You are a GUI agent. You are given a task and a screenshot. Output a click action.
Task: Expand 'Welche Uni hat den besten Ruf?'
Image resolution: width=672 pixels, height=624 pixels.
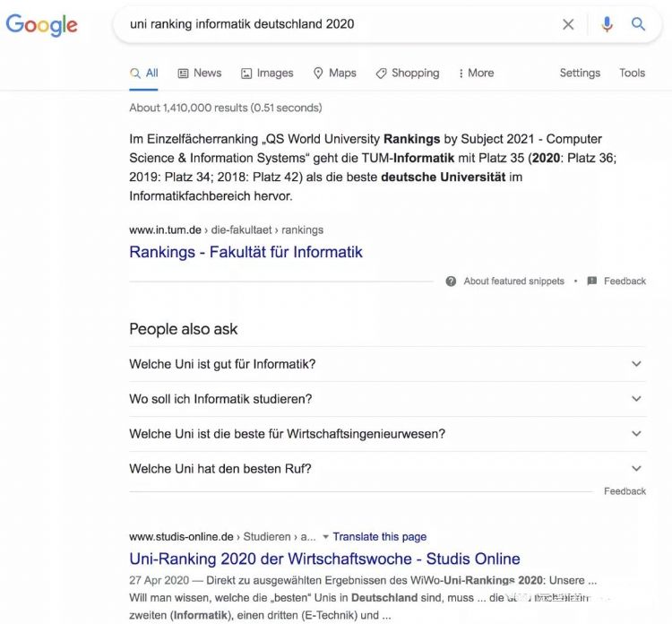pos(388,469)
